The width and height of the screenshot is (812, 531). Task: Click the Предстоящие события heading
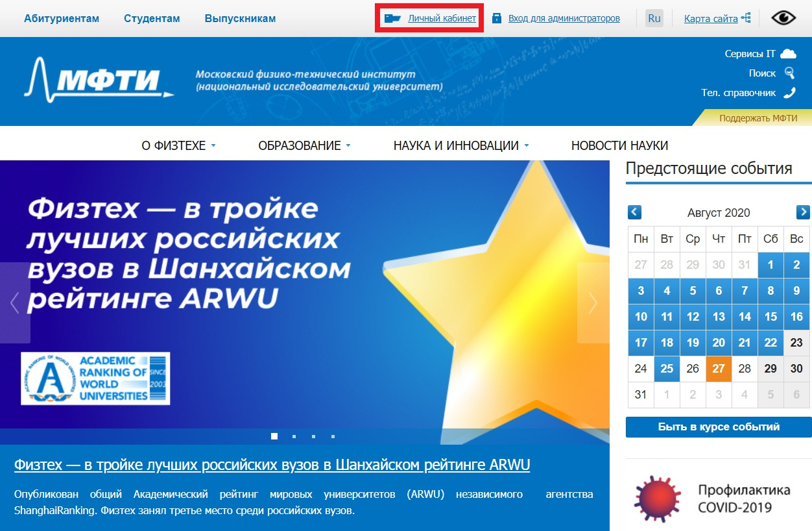coord(709,169)
